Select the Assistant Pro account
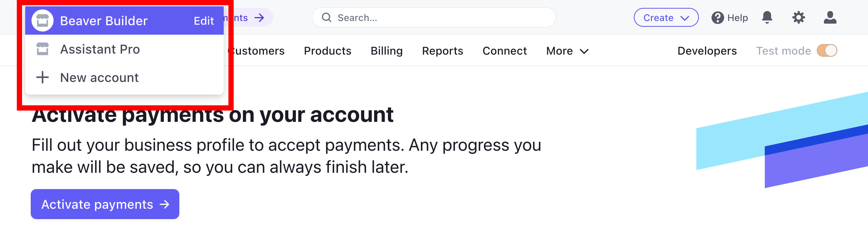868x250 pixels. 100,49
